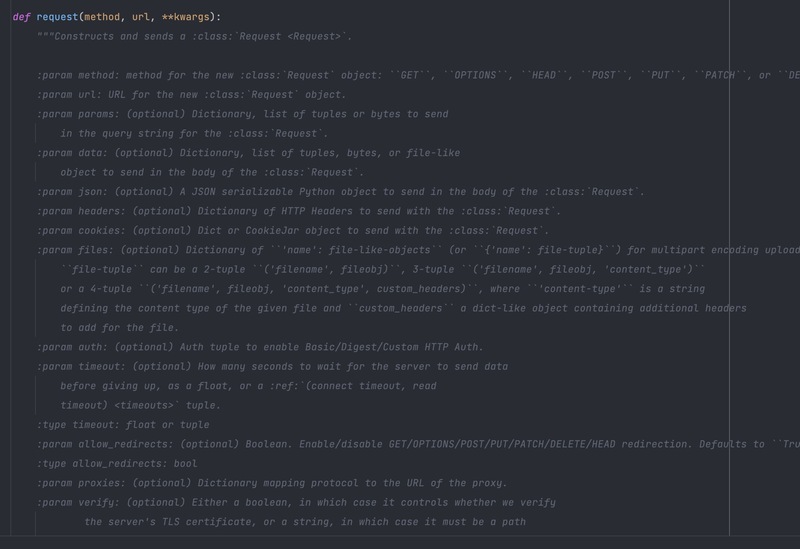Image resolution: width=800 pixels, height=549 pixels.
Task: Click the 'url' parameter in function signature
Action: coord(141,17)
